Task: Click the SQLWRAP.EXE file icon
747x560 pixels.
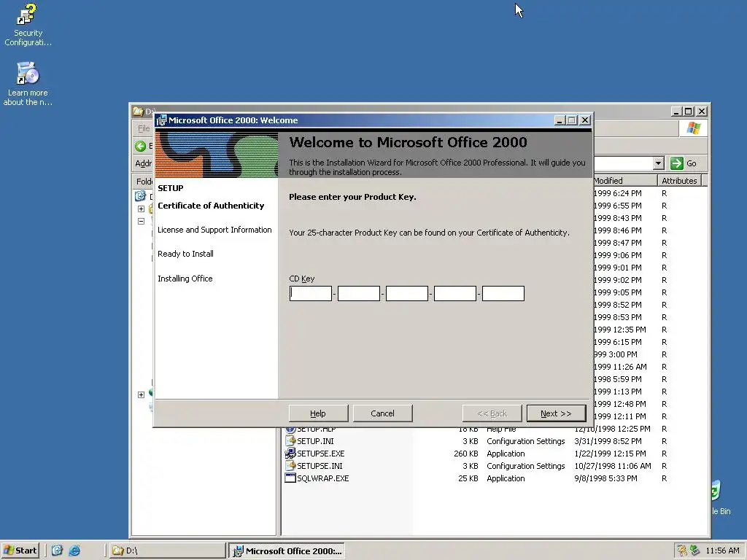Action: tap(290, 478)
